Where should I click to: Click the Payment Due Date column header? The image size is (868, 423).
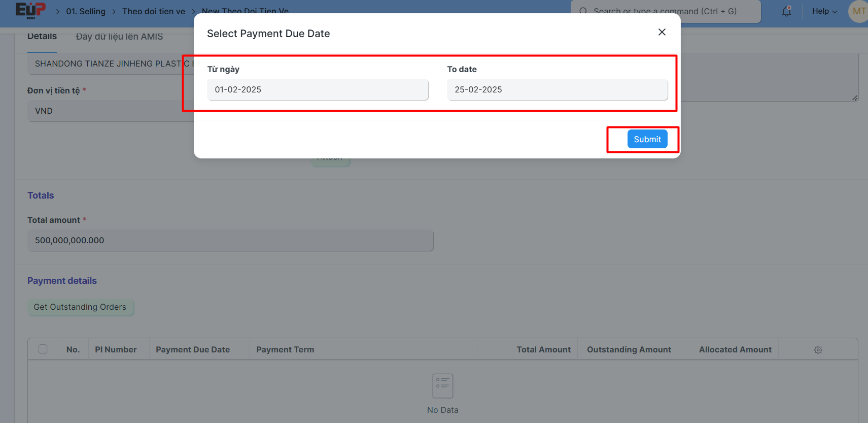pos(193,349)
